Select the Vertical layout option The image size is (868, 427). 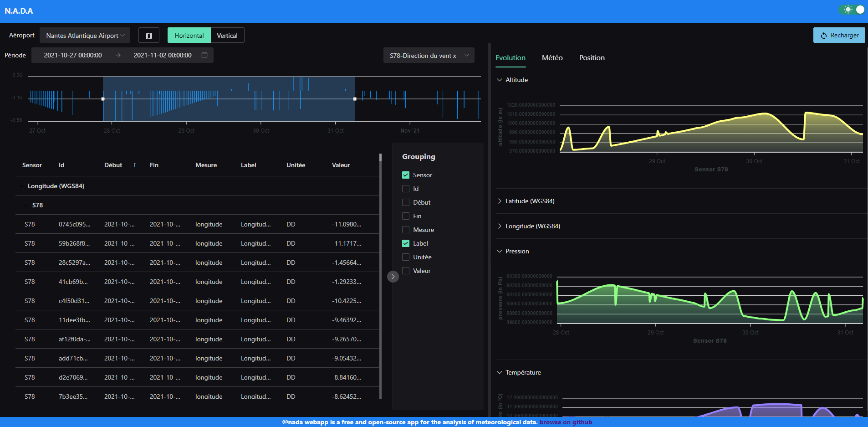tap(227, 36)
